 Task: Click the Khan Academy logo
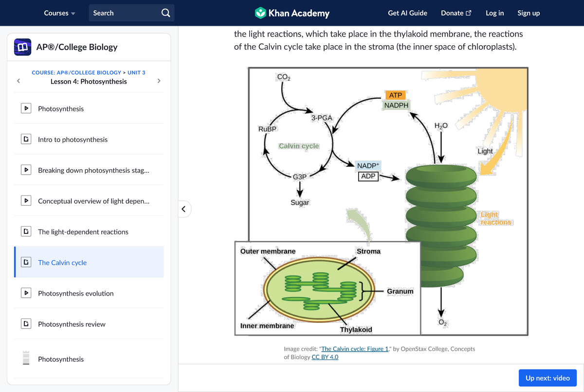[x=292, y=13]
